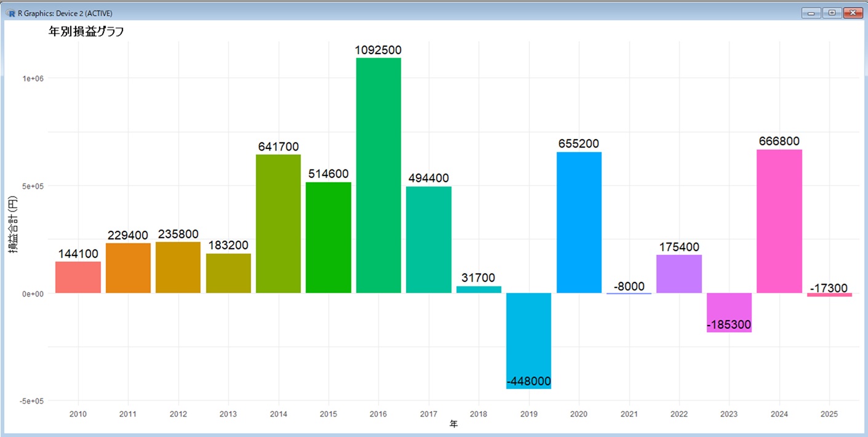Click the chart title 年別損益グラフ
This screenshot has width=868, height=437.
[x=86, y=32]
